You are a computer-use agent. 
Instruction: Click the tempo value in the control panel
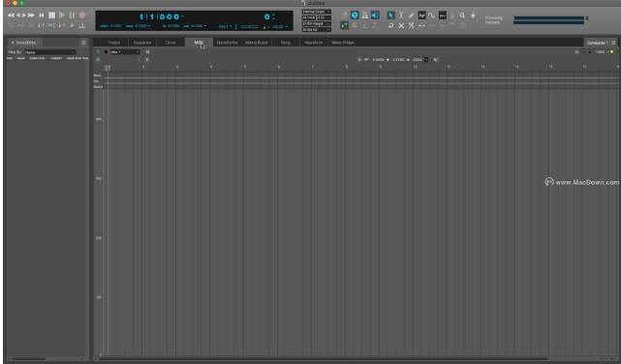pyautogui.click(x=278, y=26)
